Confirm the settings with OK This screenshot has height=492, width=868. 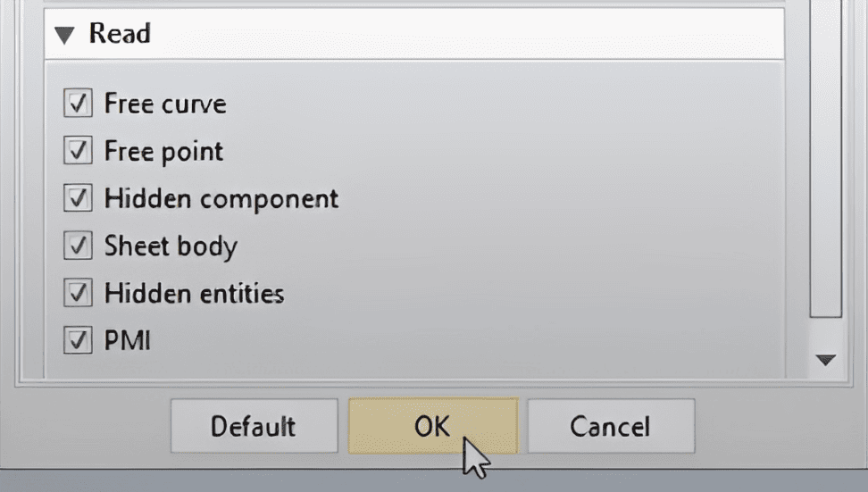432,426
